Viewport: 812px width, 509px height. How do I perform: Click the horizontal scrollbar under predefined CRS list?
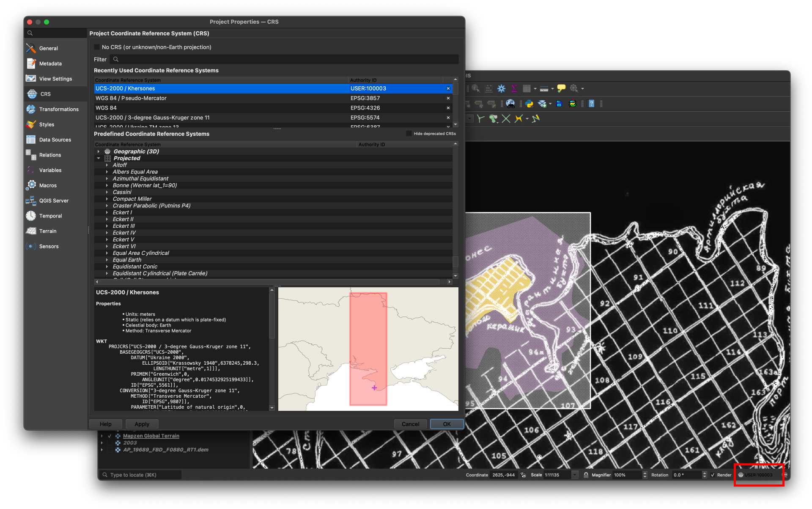tap(273, 281)
